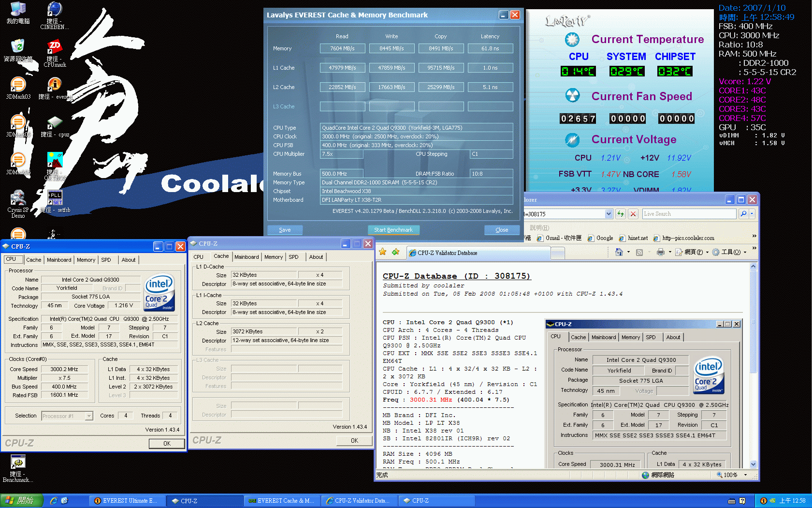The image size is (812, 508).
Task: Open the Help (說明) menu in browser
Action: (x=539, y=228)
